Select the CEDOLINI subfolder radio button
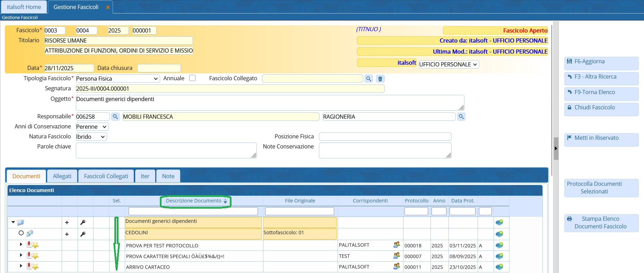Image resolution: width=644 pixels, height=273 pixels. click(x=21, y=233)
